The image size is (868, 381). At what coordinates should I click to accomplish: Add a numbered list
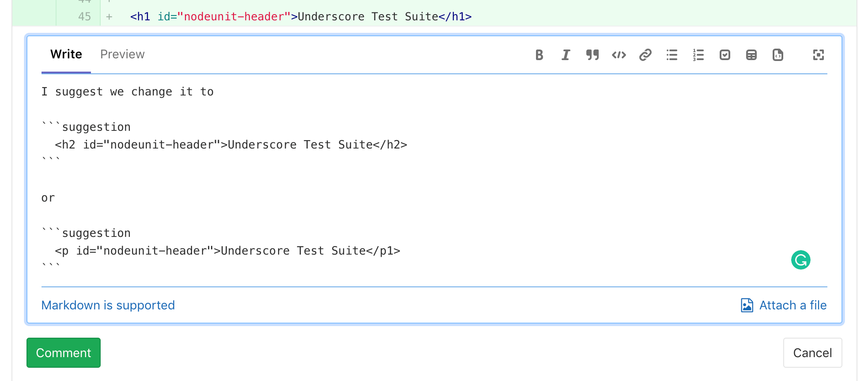(698, 55)
